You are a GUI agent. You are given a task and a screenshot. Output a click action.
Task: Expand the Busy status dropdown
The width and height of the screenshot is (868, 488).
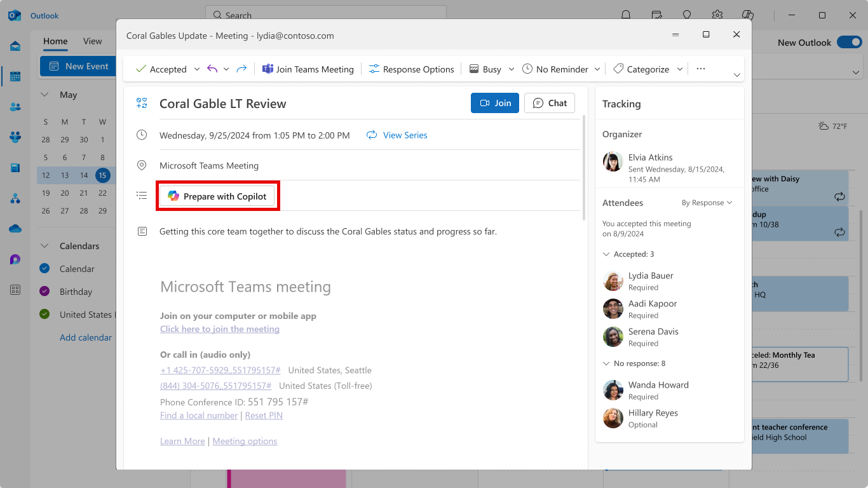[511, 69]
